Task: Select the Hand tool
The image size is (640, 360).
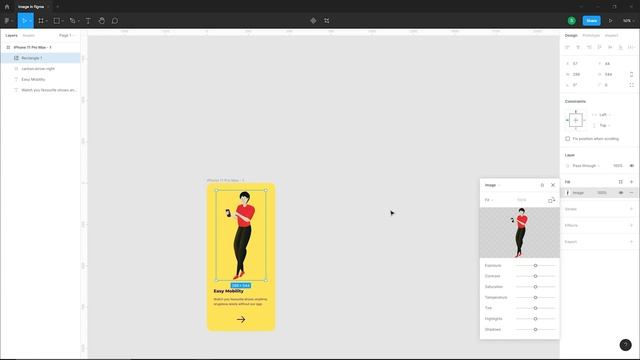Action: point(102,20)
